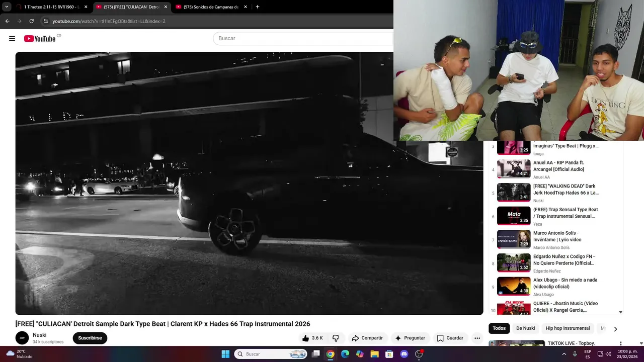644x362 pixels.
Task: Open Windows Start menu
Action: pyautogui.click(x=225, y=354)
